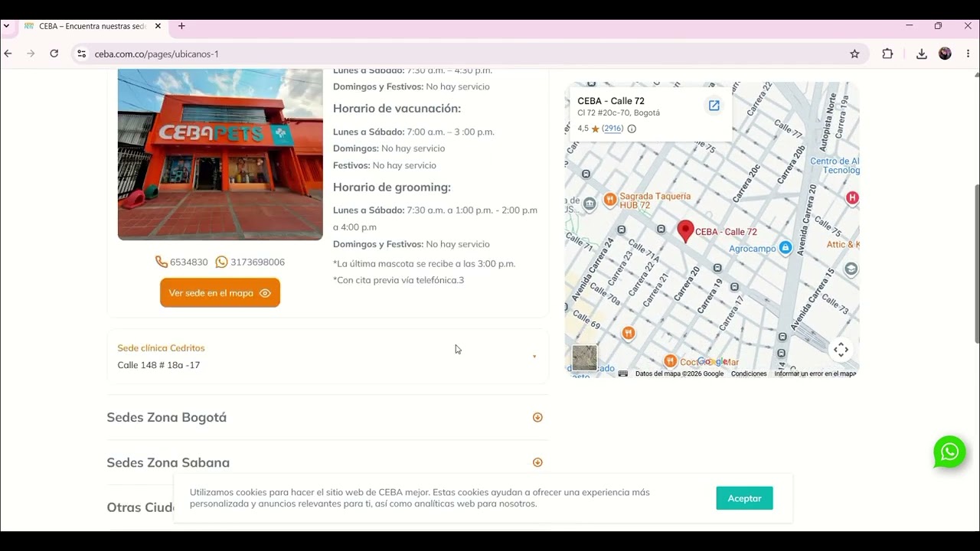Click the Google logo on the map
The width and height of the screenshot is (980, 551).
712,362
